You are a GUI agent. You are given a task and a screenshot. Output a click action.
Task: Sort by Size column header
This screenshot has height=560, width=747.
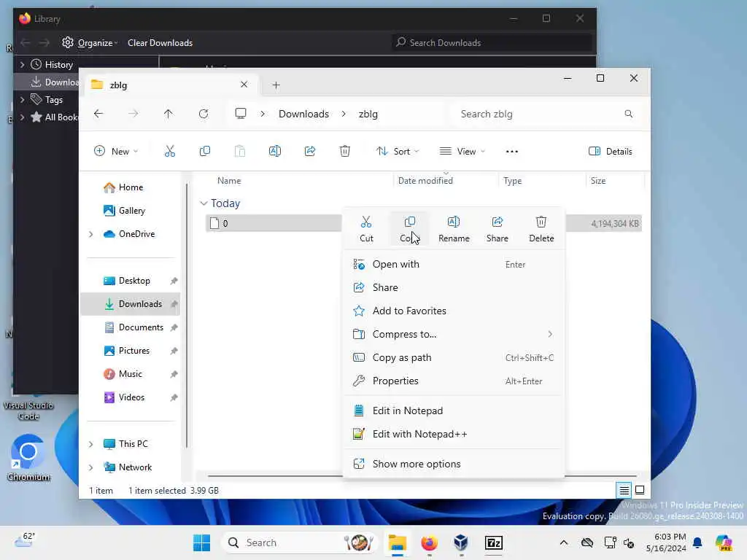tap(598, 181)
